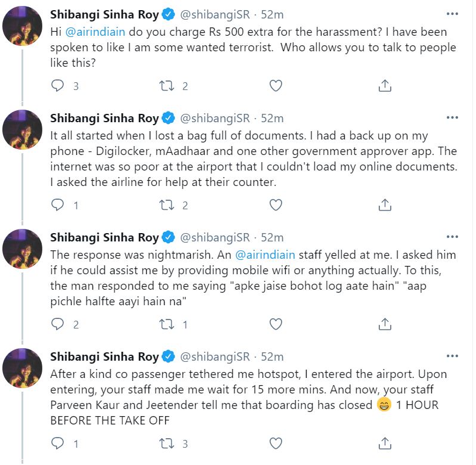
Task: Open more options on the lost bag tweet
Action: pyautogui.click(x=453, y=118)
